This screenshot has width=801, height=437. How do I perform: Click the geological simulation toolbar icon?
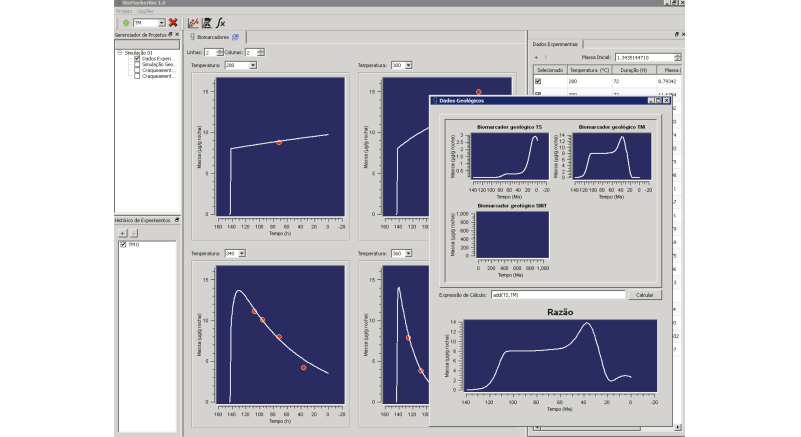[x=207, y=22]
